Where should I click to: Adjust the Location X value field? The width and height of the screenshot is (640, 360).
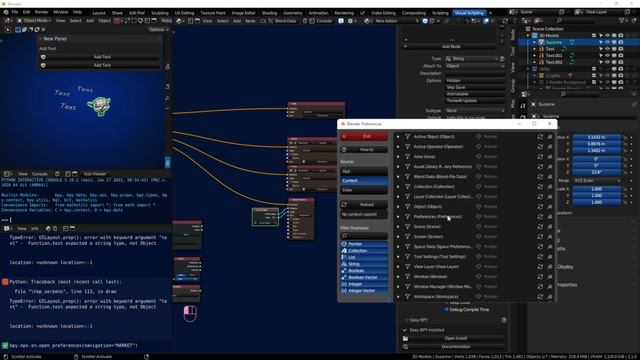pyautogui.click(x=596, y=138)
